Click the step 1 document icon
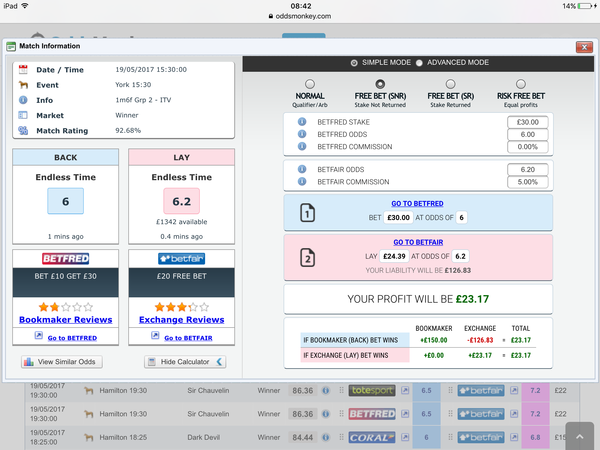600x450 pixels. [x=307, y=213]
